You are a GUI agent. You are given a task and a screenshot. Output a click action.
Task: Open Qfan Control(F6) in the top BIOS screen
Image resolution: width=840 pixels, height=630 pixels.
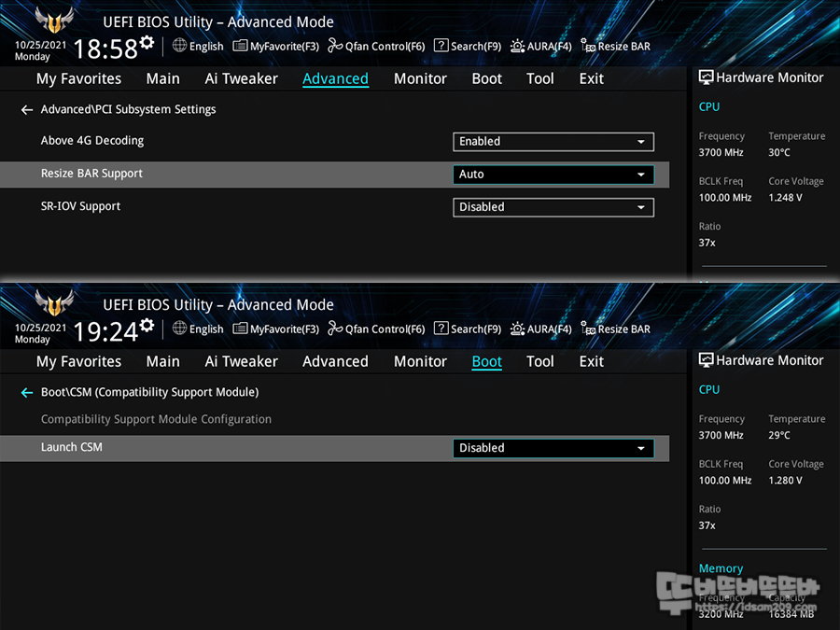pos(376,46)
